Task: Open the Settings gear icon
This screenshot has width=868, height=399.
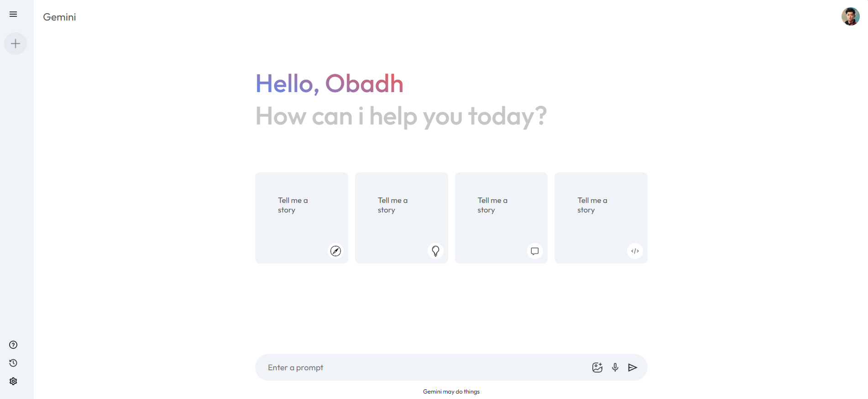Action: coord(13,381)
